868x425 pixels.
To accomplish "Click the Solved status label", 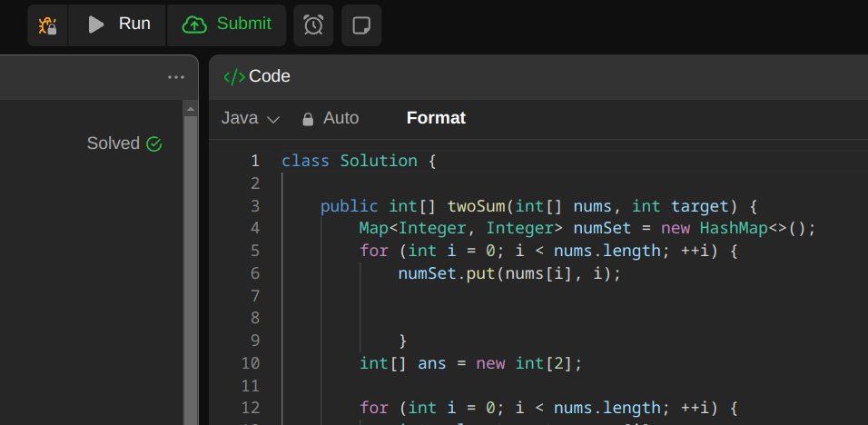I will tap(113, 143).
